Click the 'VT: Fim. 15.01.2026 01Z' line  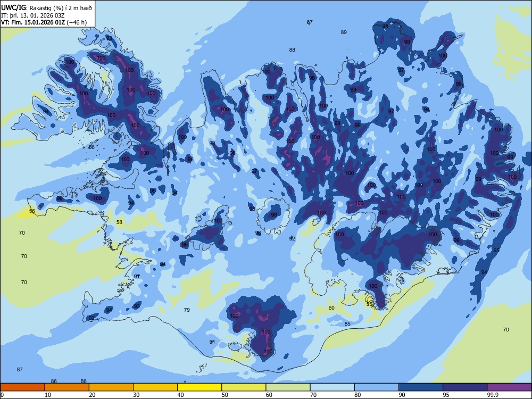[33, 22]
